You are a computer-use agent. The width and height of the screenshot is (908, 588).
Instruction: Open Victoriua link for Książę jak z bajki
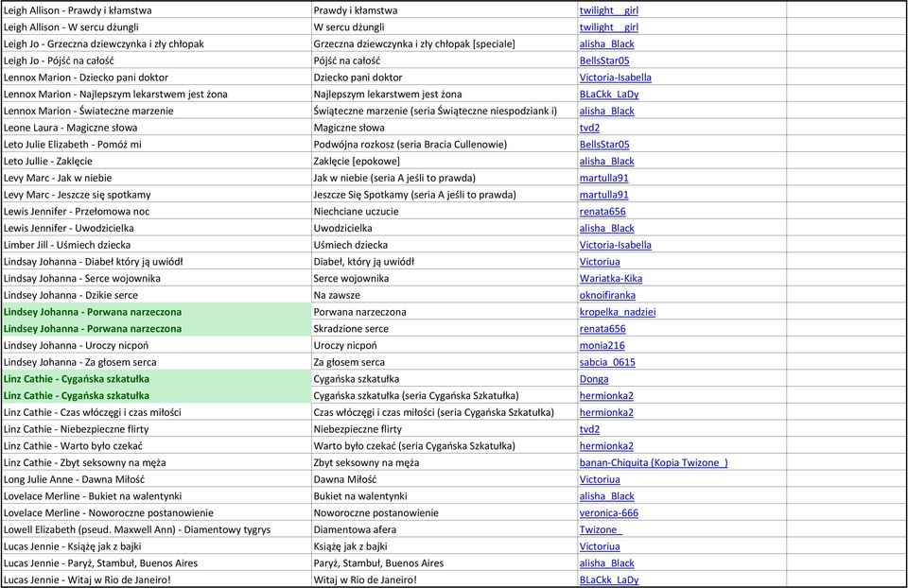coord(600,547)
